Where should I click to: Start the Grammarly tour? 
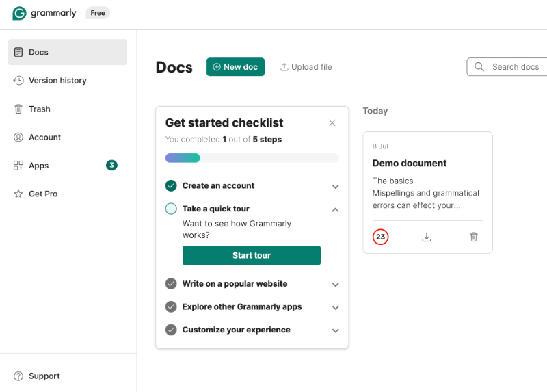coord(252,255)
